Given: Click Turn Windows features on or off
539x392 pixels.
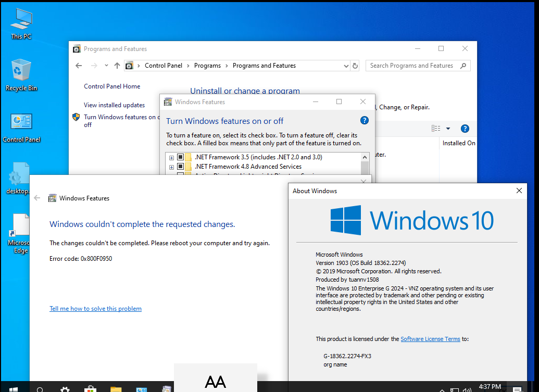Looking at the screenshot, I should pos(122,121).
